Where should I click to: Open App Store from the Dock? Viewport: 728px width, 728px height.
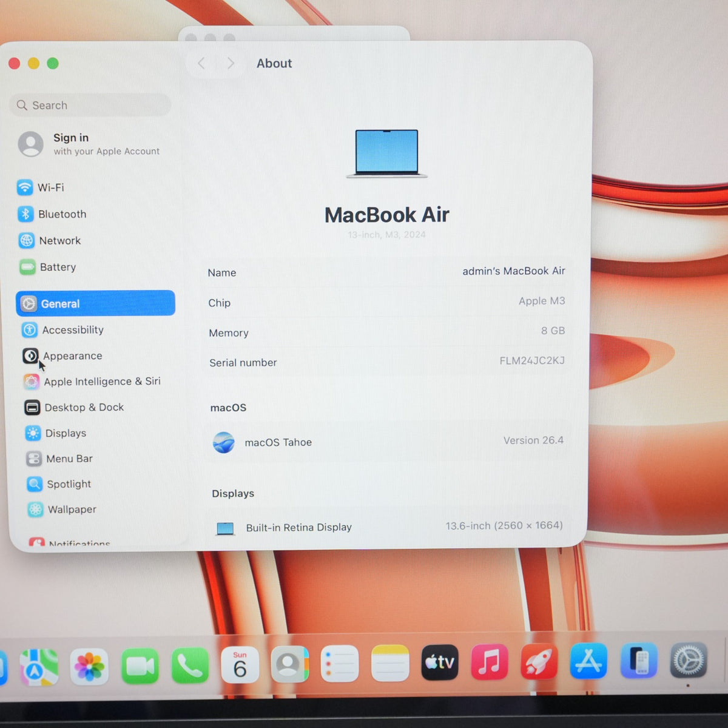(x=588, y=661)
